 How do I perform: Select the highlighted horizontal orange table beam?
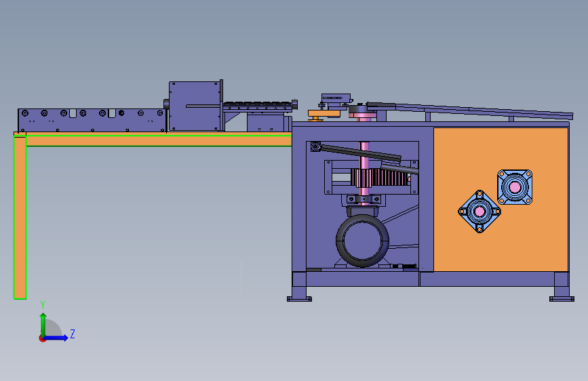[159, 140]
